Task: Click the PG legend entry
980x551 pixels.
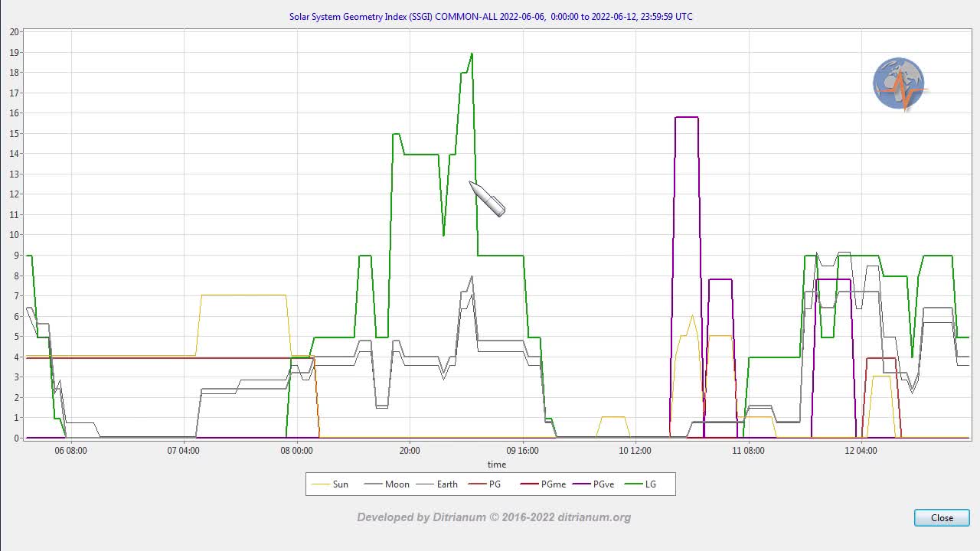Action: [485, 484]
